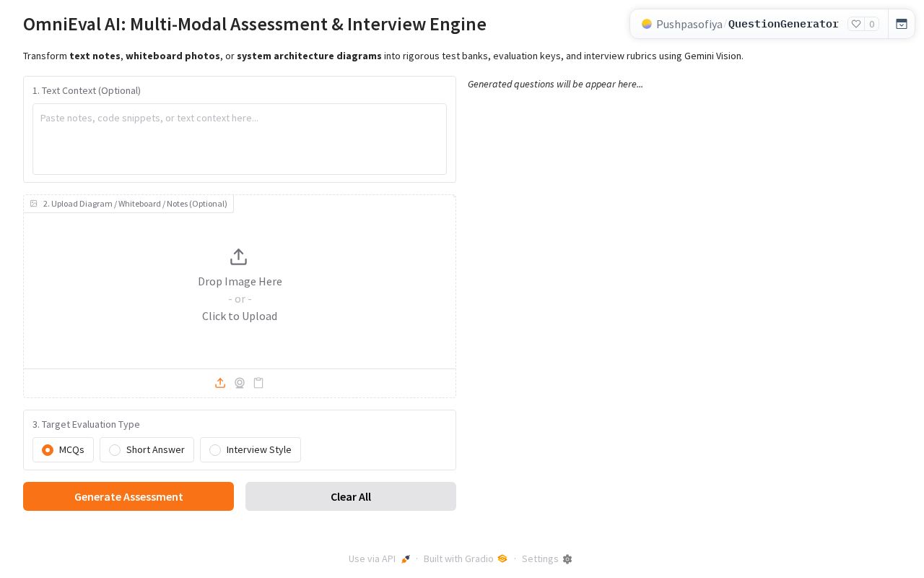Click the Generate Assessment button
The height and width of the screenshot is (578, 924).
pyautogui.click(x=128, y=496)
